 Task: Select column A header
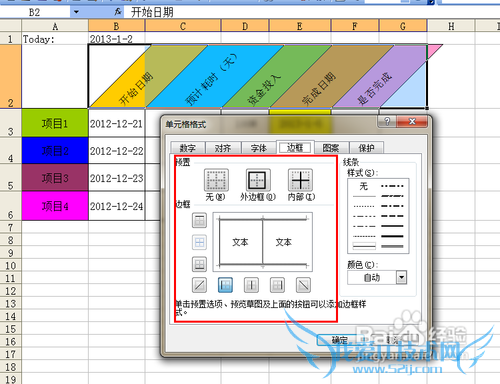pyautogui.click(x=55, y=26)
